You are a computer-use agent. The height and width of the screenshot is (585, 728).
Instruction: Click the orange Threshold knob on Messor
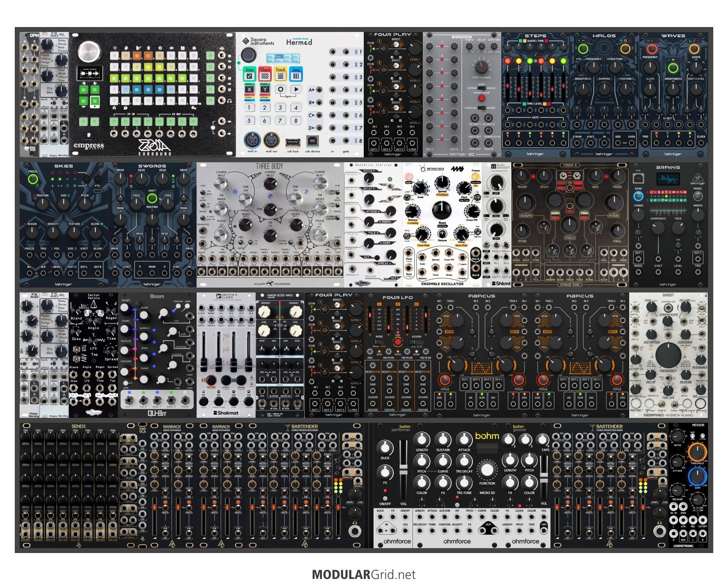pos(697,451)
